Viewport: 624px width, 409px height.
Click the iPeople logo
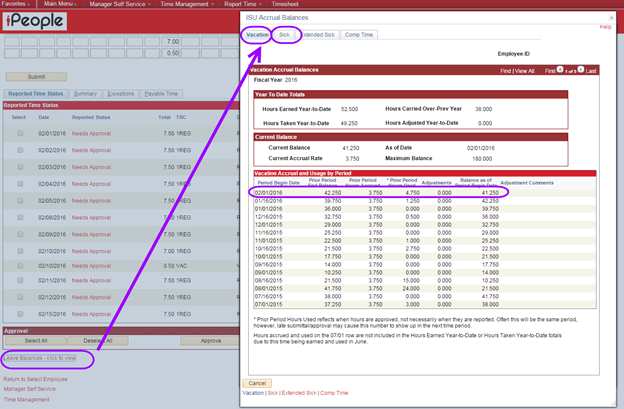[35, 21]
